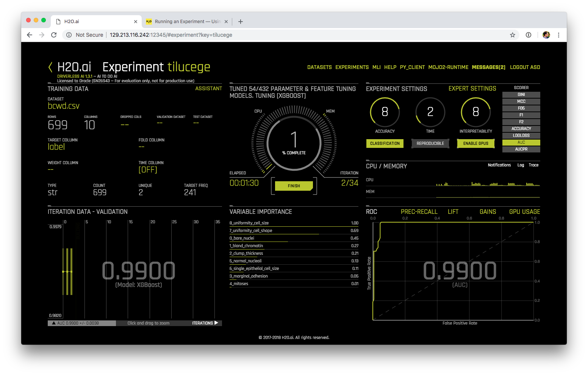Screen dimensions: 588x375
Task: Select the ROC chart tab
Action: 372,212
